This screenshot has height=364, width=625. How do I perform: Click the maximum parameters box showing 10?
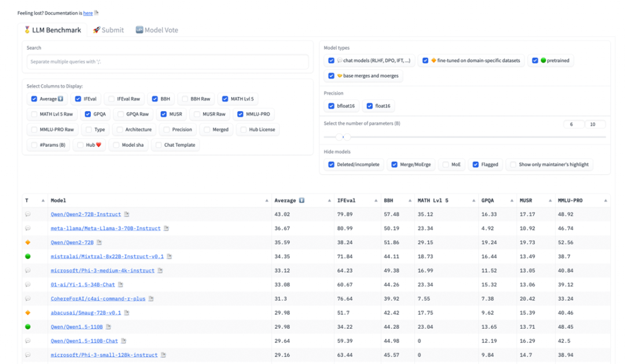(x=595, y=124)
